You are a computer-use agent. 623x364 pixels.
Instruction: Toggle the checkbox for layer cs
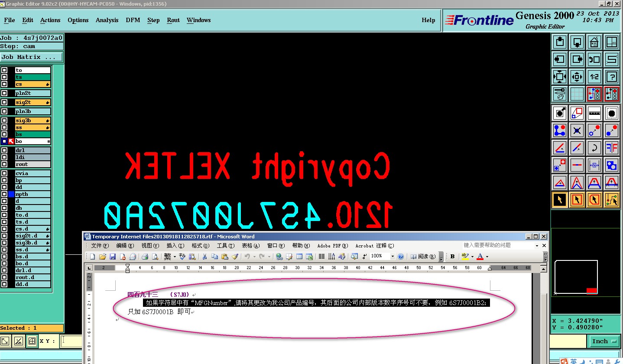4,84
